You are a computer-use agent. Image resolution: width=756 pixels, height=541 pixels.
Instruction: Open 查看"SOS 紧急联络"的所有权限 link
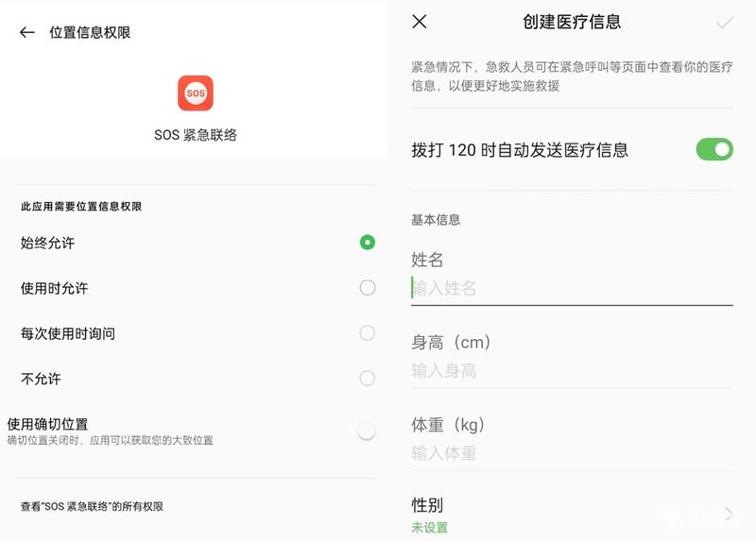pos(92,506)
